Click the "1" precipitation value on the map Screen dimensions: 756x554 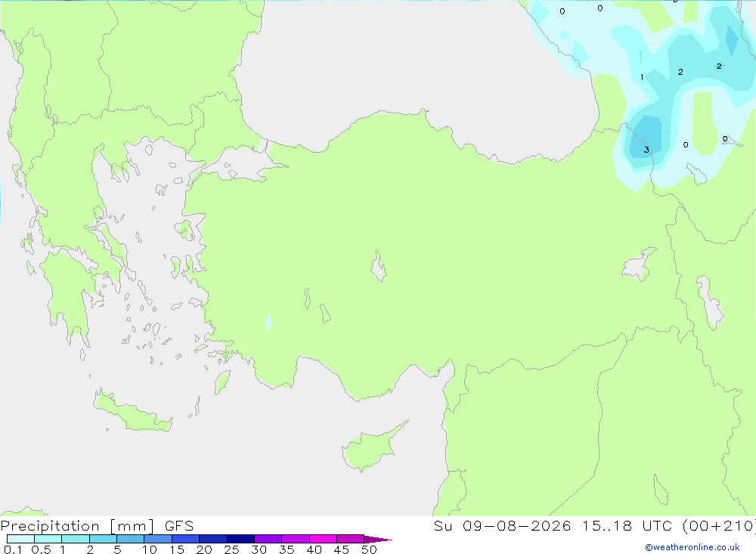pyautogui.click(x=642, y=77)
